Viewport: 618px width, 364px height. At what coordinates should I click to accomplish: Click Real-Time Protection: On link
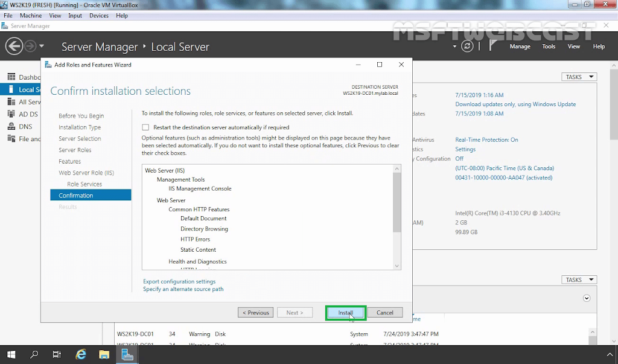[x=487, y=139]
